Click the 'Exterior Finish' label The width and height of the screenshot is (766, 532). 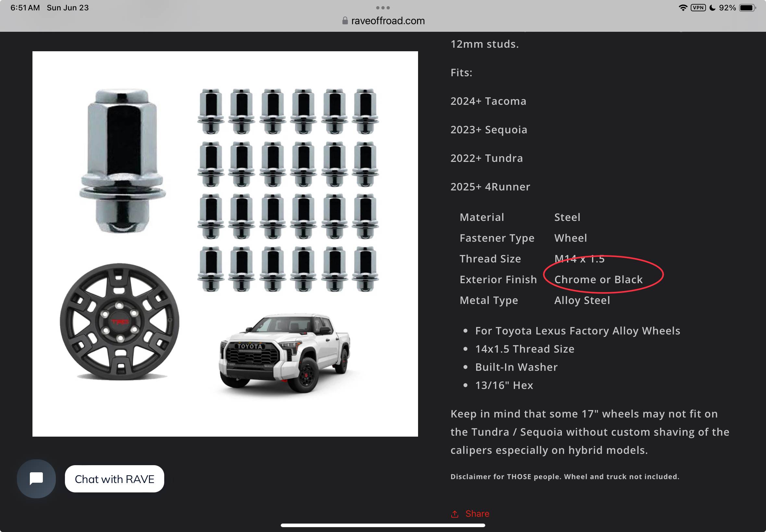[x=498, y=279]
